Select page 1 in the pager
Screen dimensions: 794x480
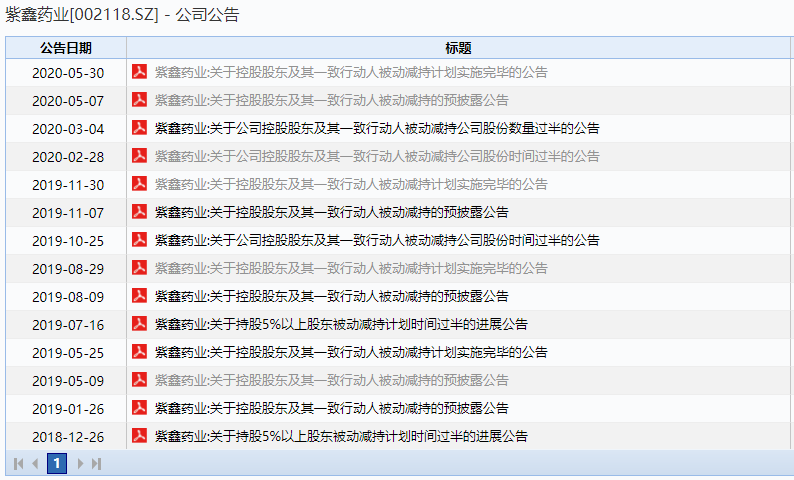click(x=57, y=463)
